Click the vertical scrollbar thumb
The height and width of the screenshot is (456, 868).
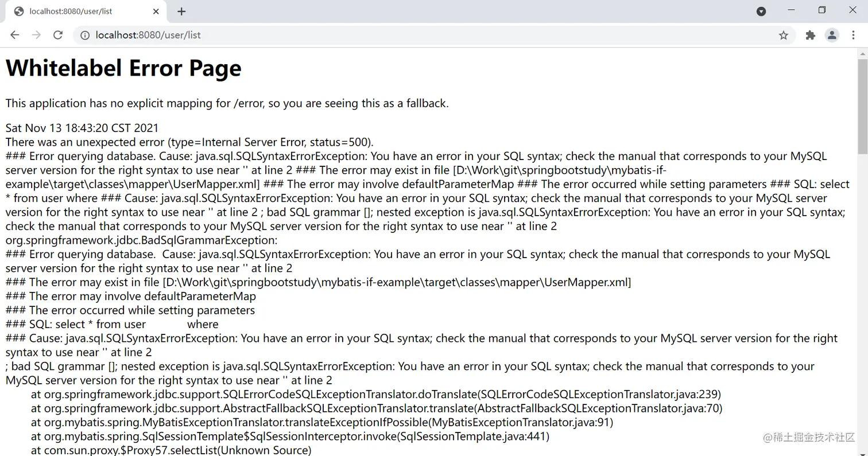coord(863,106)
